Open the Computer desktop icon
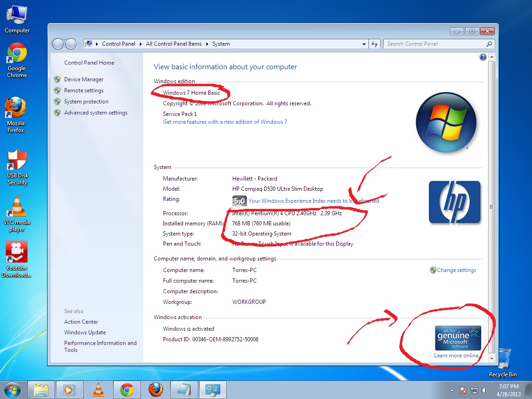This screenshot has height=399, width=532. 17,19
